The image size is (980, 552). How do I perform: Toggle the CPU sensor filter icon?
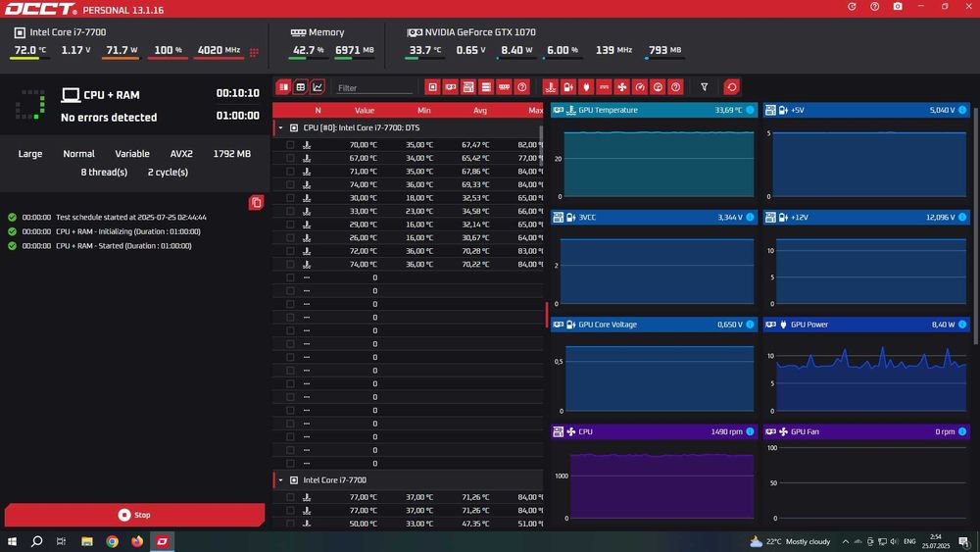(432, 87)
